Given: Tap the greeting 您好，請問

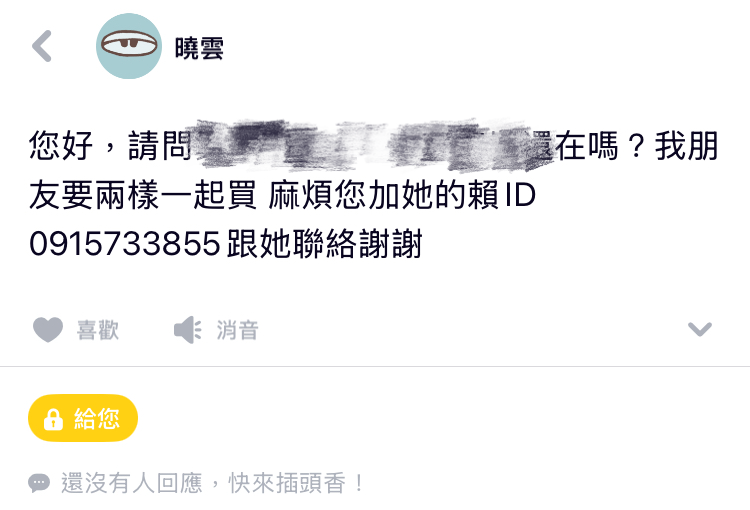Looking at the screenshot, I should tap(110, 145).
